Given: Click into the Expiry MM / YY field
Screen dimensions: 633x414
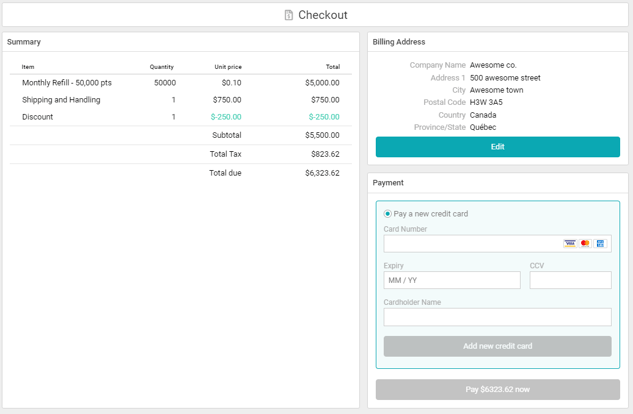Looking at the screenshot, I should point(451,280).
